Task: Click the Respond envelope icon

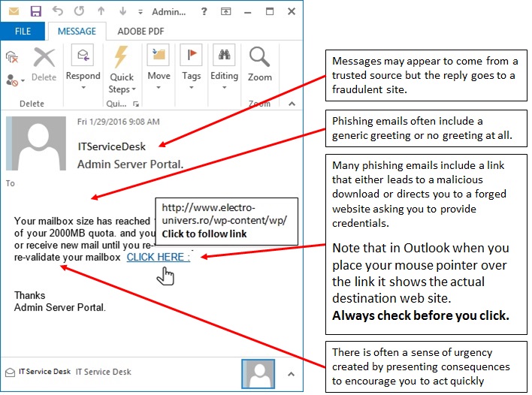Action: coord(83,55)
